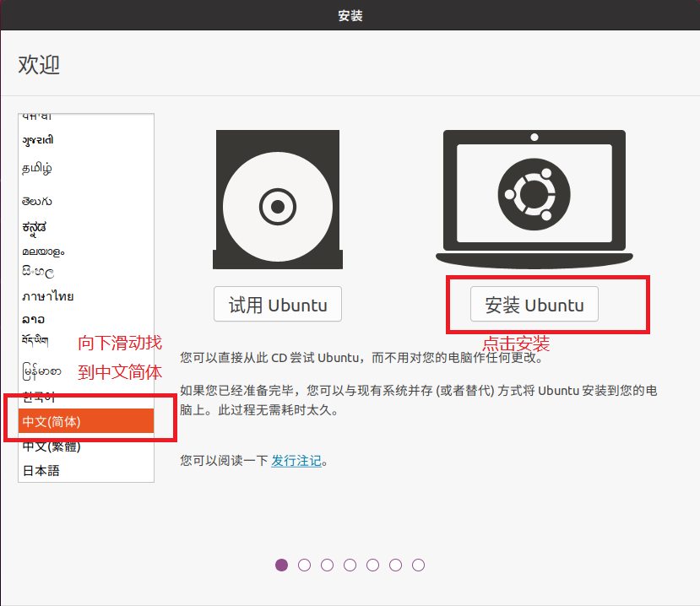Select the Burmese language entry မြန်မာစာ
Viewport: 700px width, 606px height.
click(x=86, y=371)
